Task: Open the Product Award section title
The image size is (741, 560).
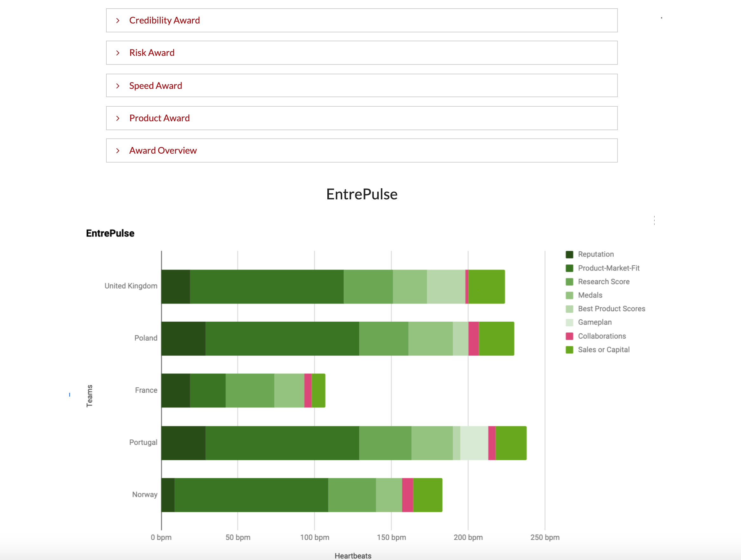Action: click(x=159, y=118)
